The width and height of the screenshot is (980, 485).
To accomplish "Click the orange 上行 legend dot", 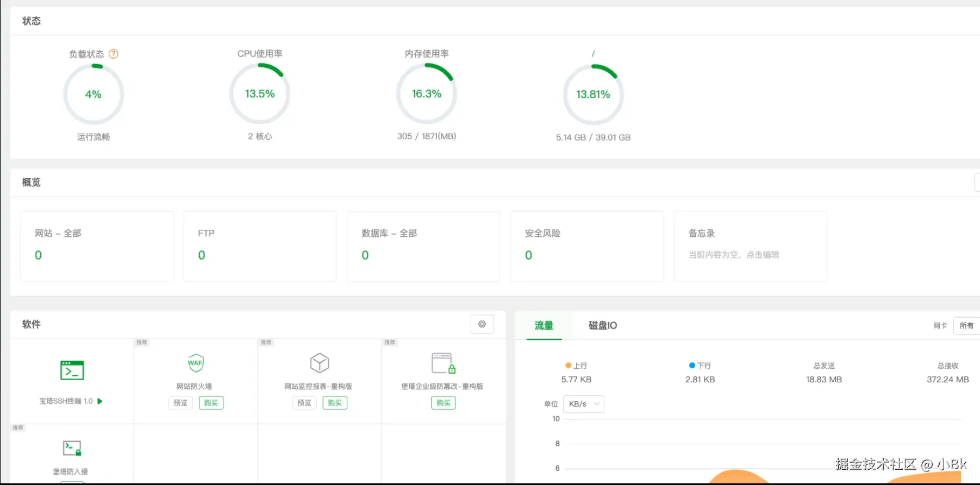I will pyautogui.click(x=569, y=366).
